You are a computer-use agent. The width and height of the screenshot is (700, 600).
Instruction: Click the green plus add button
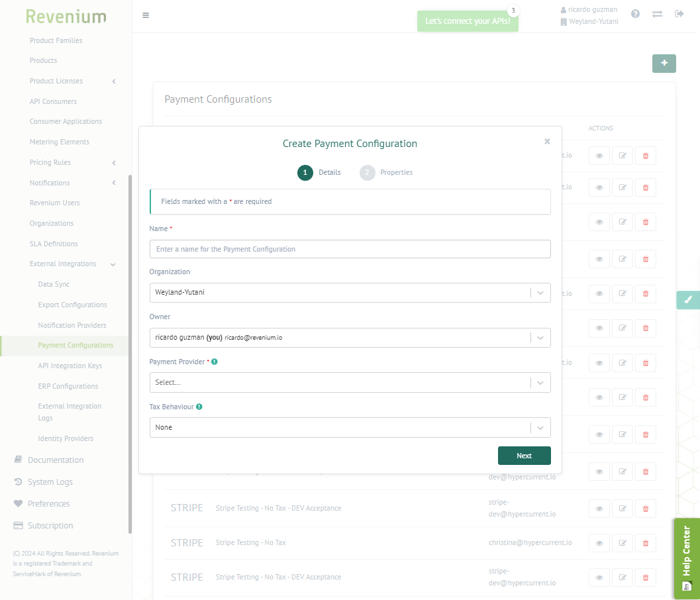point(664,64)
